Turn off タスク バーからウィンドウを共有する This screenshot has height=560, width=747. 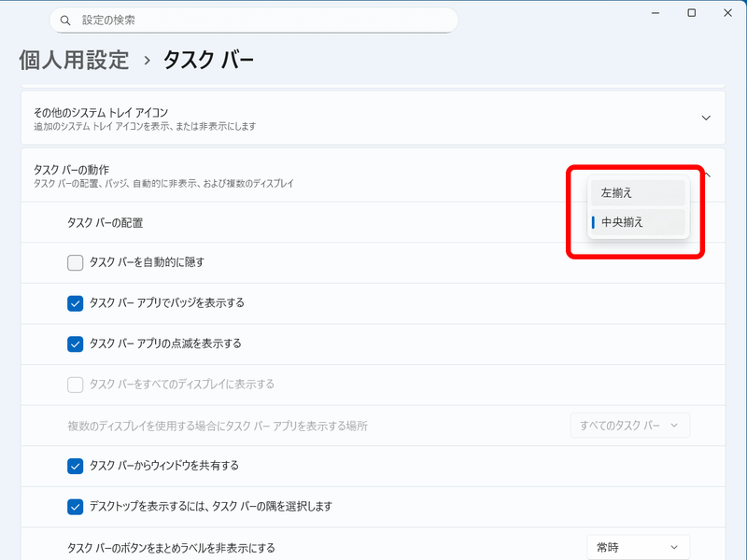[74, 468]
